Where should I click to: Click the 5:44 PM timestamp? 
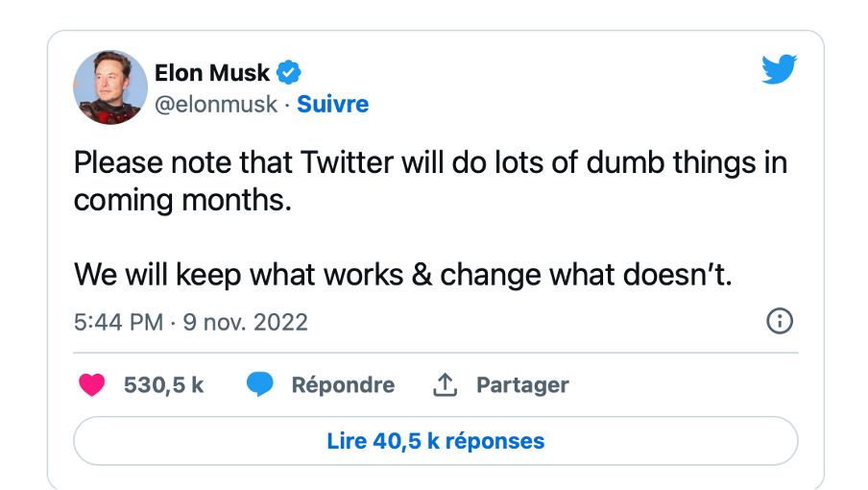(x=117, y=322)
